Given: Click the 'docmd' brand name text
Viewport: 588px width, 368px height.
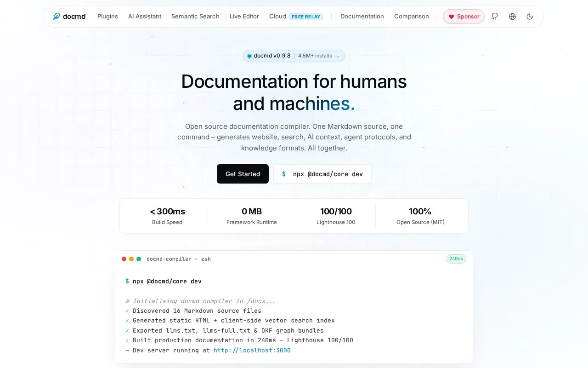Looking at the screenshot, I should pos(74,17).
